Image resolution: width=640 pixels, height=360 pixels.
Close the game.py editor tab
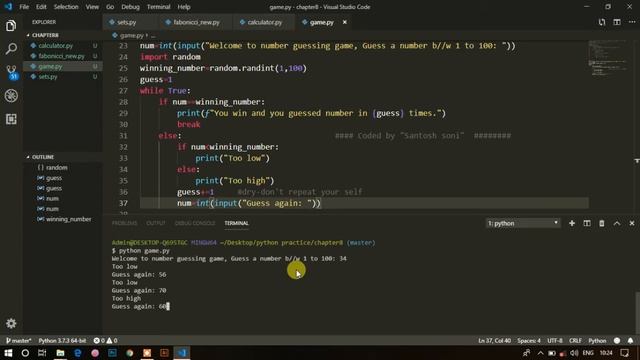tap(344, 22)
